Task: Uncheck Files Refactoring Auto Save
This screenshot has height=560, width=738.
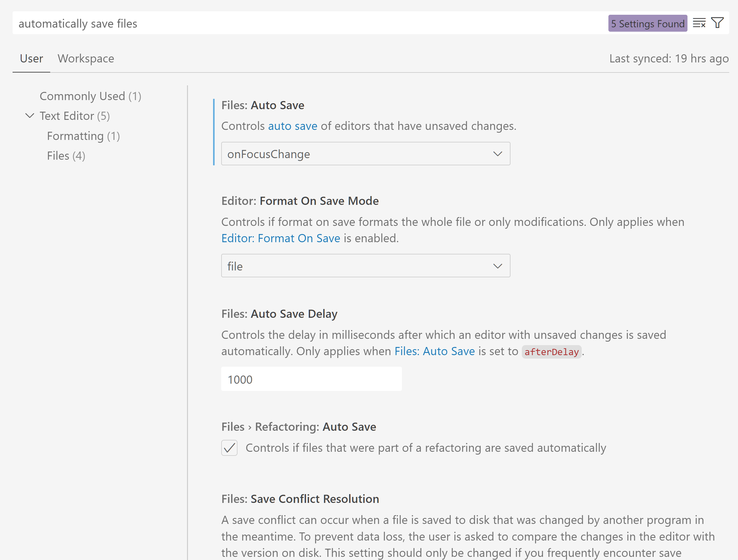Action: pyautogui.click(x=229, y=448)
